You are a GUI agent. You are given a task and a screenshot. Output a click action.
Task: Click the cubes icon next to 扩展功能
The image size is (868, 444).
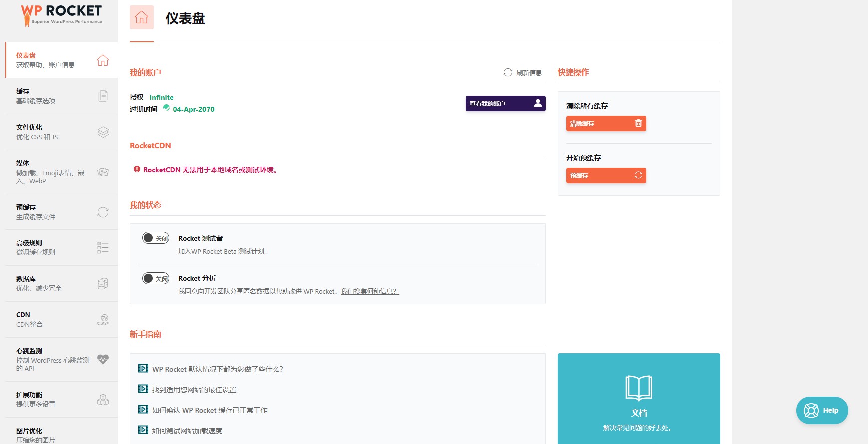[x=103, y=400]
